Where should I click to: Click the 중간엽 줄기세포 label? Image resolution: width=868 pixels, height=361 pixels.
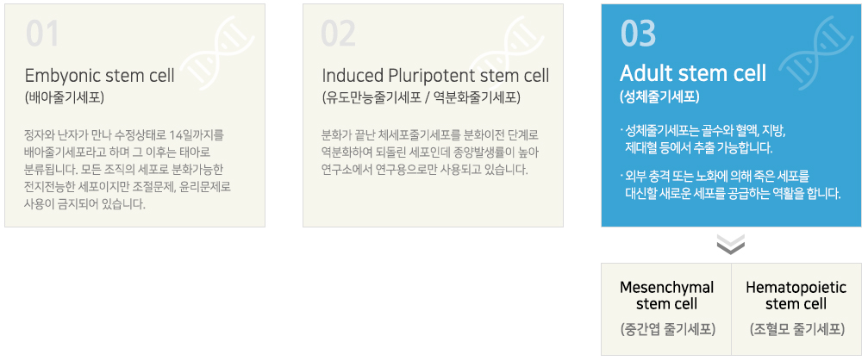pos(667,330)
